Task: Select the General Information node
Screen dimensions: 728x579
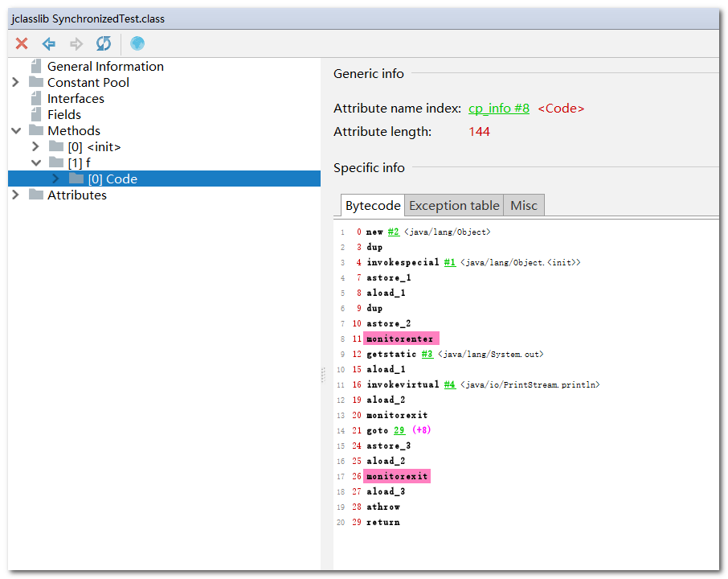Action: click(105, 67)
